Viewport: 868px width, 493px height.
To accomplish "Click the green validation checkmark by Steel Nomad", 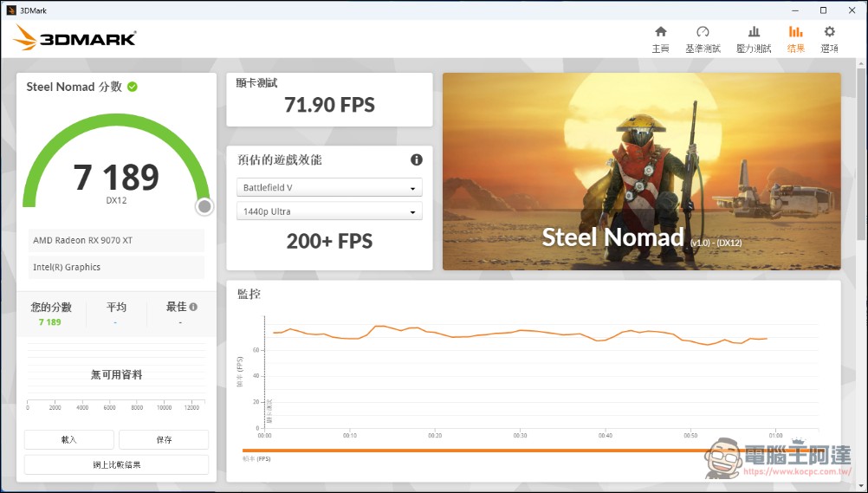I will click(133, 87).
